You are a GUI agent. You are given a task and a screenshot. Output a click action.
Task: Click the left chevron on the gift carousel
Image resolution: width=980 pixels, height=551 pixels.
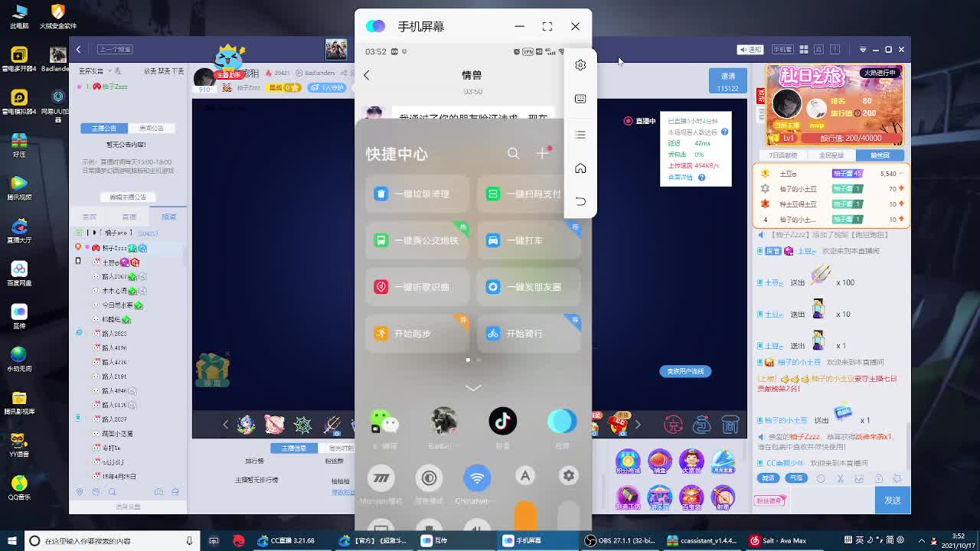click(x=226, y=424)
